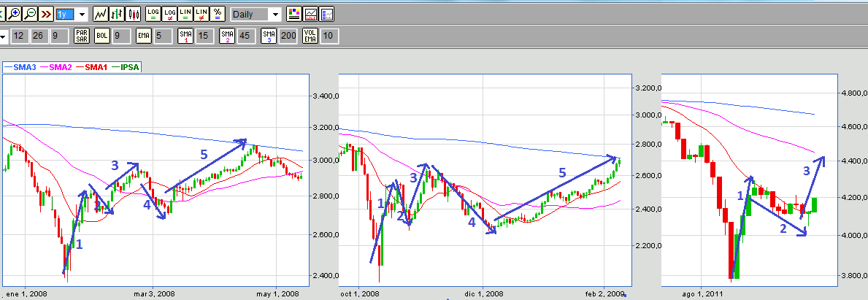Edit the MACD value 12 field
The width and height of the screenshot is (868, 300).
coord(18,36)
